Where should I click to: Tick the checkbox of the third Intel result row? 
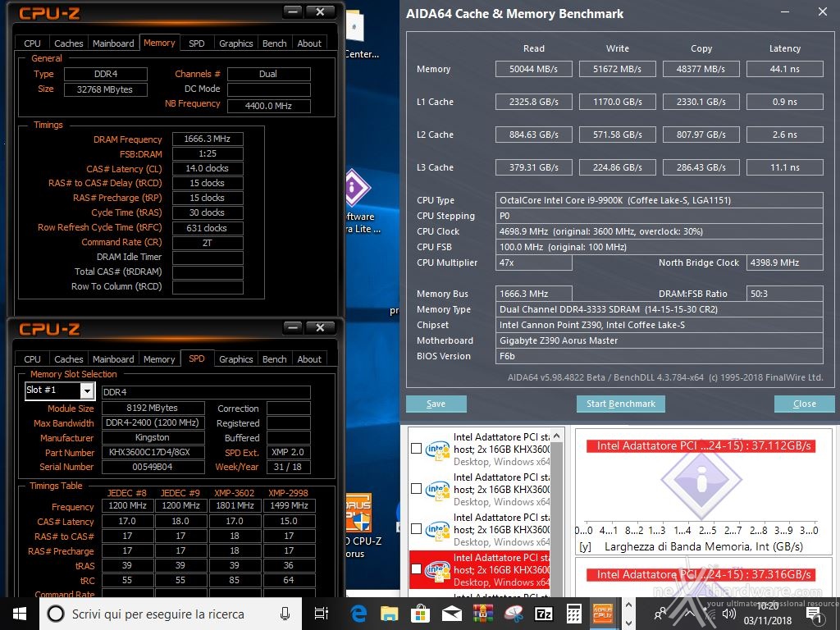point(416,529)
